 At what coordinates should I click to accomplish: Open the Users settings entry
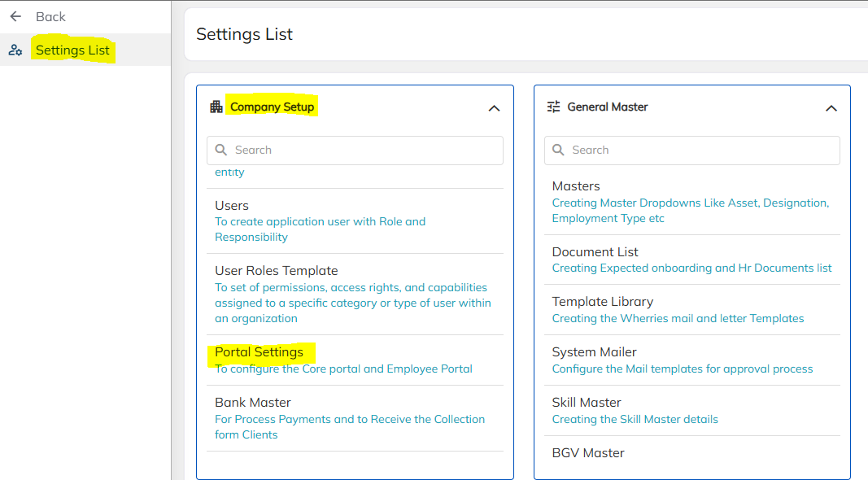pos(232,206)
